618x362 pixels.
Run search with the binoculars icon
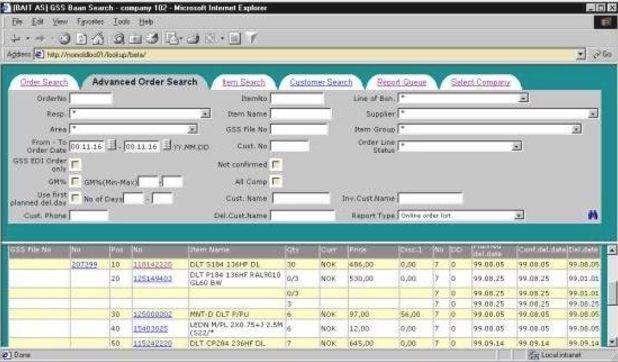592,215
